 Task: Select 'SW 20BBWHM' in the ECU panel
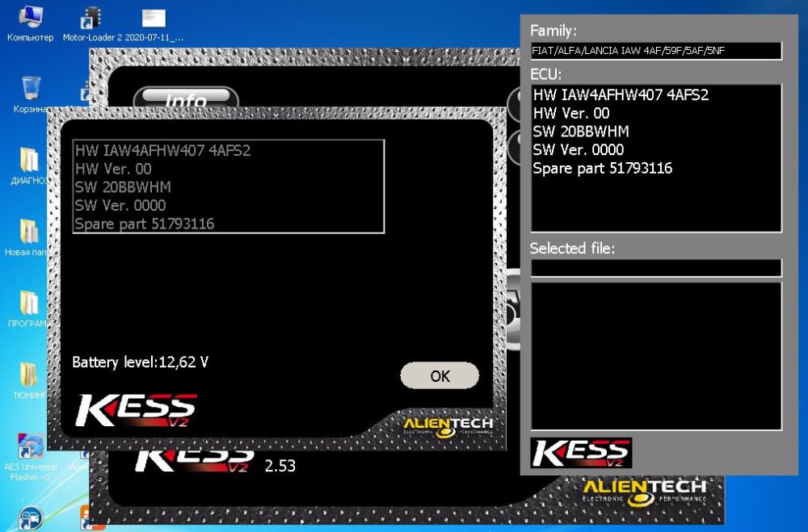581,132
